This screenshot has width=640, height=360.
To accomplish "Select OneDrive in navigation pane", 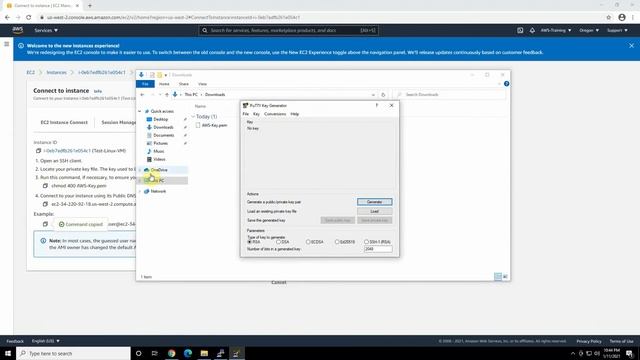I will (159, 169).
